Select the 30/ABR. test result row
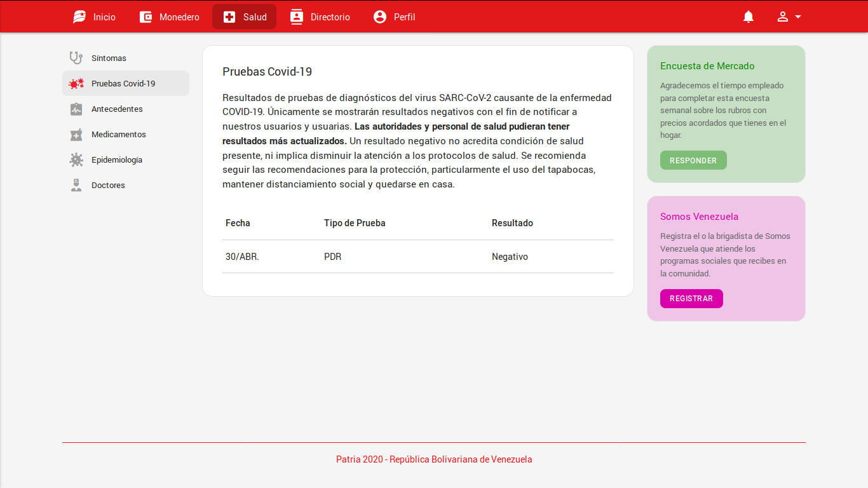Image resolution: width=868 pixels, height=488 pixels. [417, 257]
